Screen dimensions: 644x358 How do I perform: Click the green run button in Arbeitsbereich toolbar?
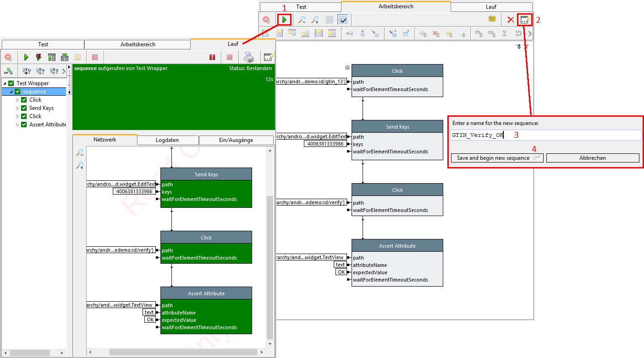tap(284, 20)
